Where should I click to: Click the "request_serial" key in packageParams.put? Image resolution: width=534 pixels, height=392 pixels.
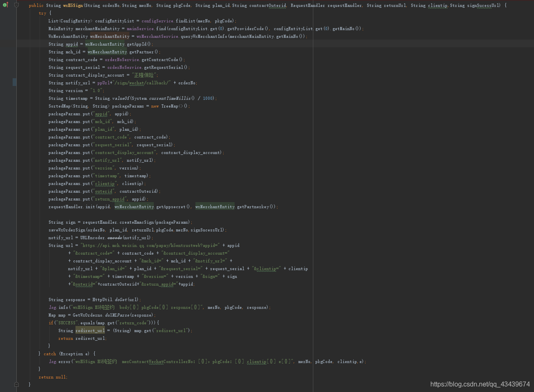point(112,145)
